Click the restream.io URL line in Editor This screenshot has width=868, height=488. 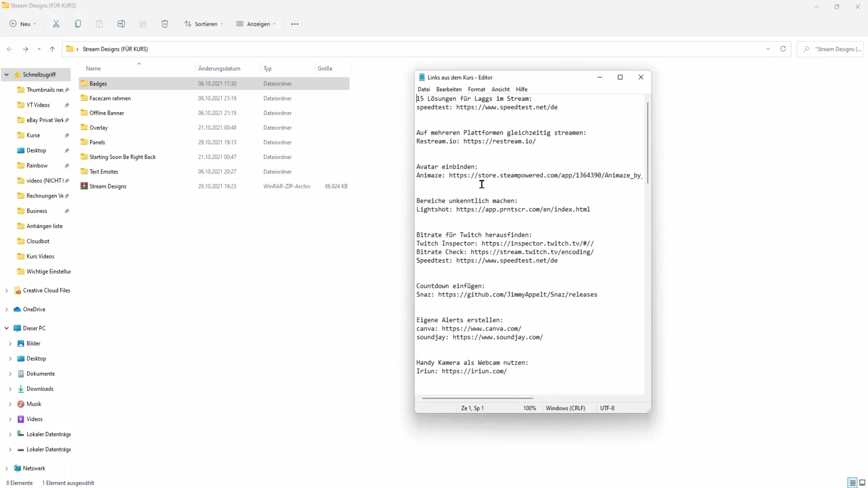[x=476, y=141]
